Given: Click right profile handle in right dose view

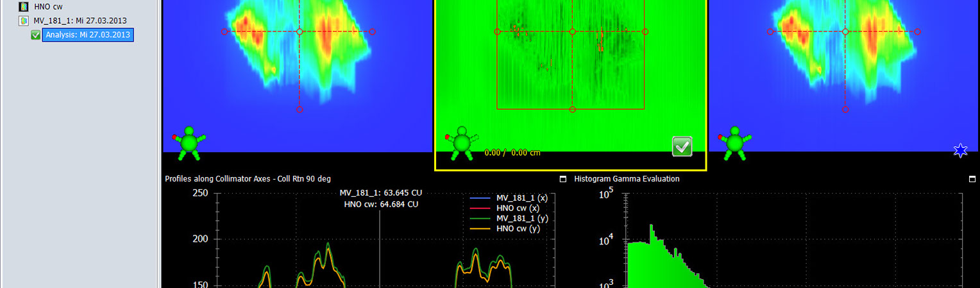Looking at the screenshot, I should pyautogui.click(x=918, y=31).
